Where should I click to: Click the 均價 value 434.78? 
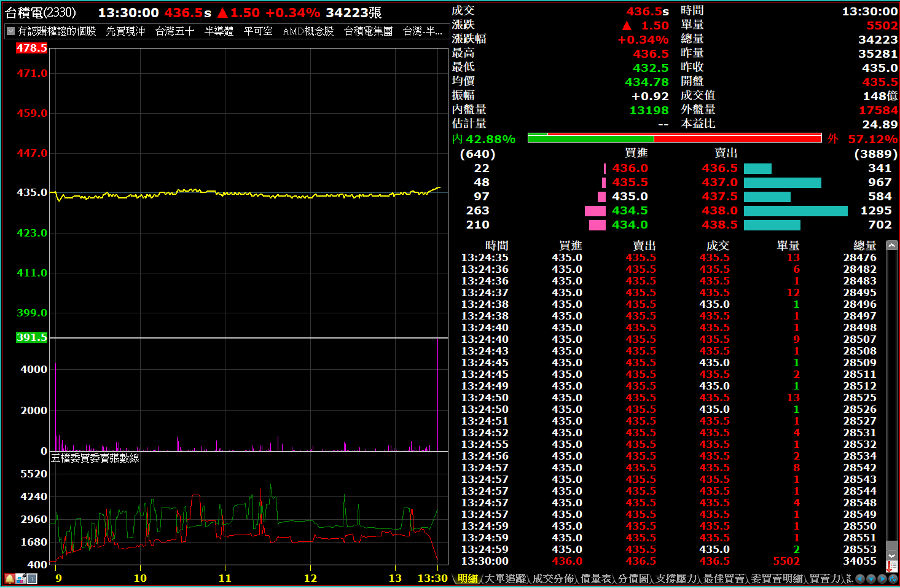tap(647, 82)
